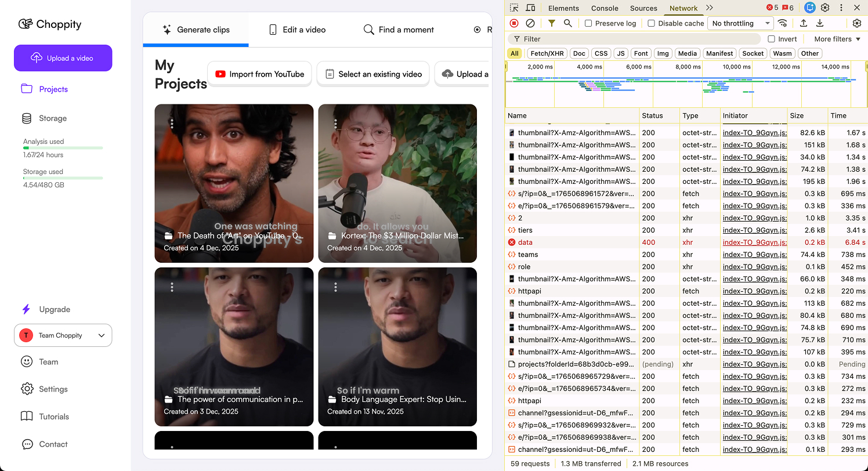Type in the network Filter field
868x471 pixels.
pos(634,39)
